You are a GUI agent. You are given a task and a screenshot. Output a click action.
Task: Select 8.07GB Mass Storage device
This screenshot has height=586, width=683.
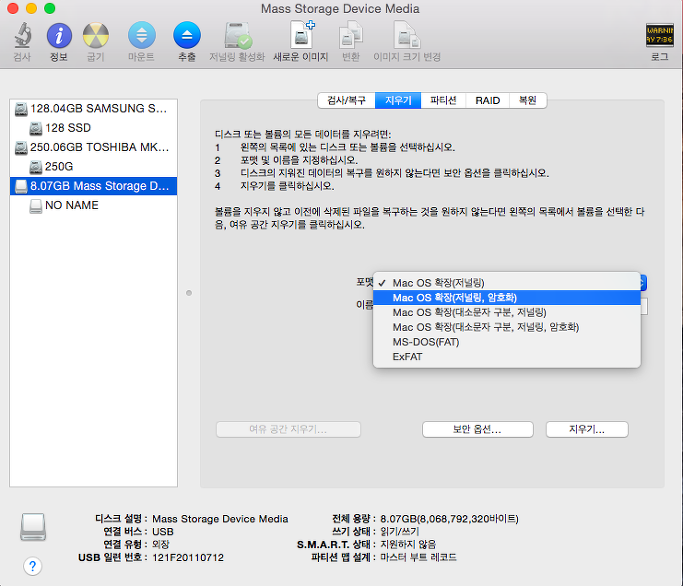coord(93,186)
